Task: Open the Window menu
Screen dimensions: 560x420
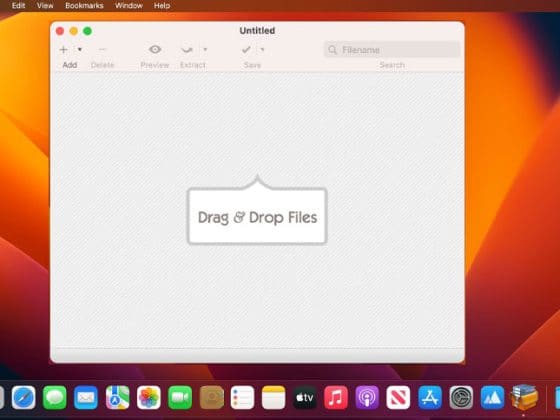Action: pyautogui.click(x=129, y=6)
